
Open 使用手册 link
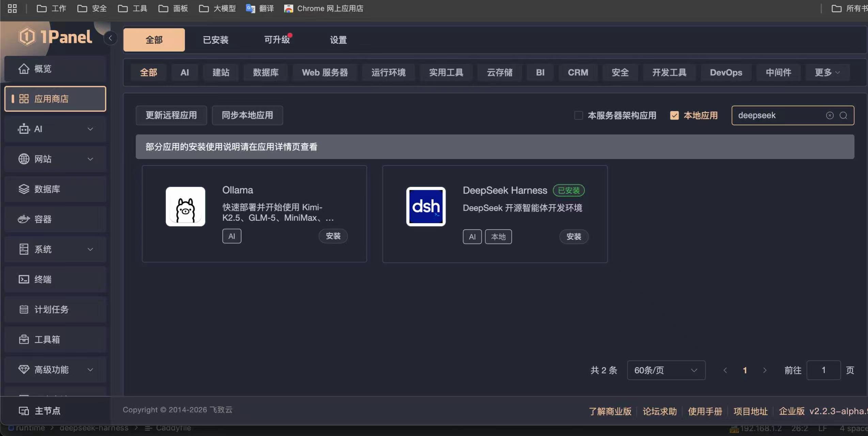click(x=705, y=411)
